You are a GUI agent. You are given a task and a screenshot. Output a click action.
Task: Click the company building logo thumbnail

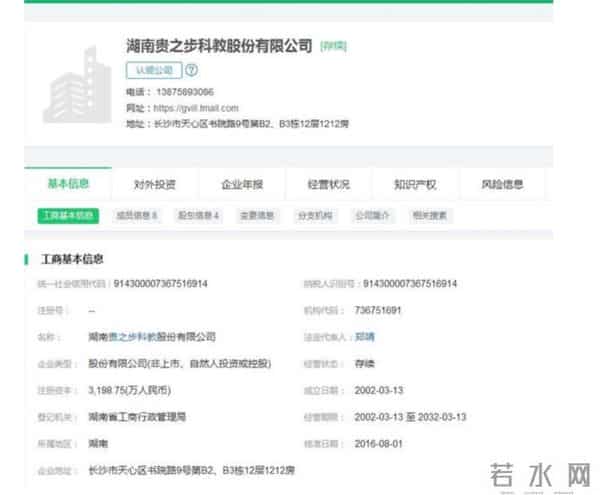[77, 84]
